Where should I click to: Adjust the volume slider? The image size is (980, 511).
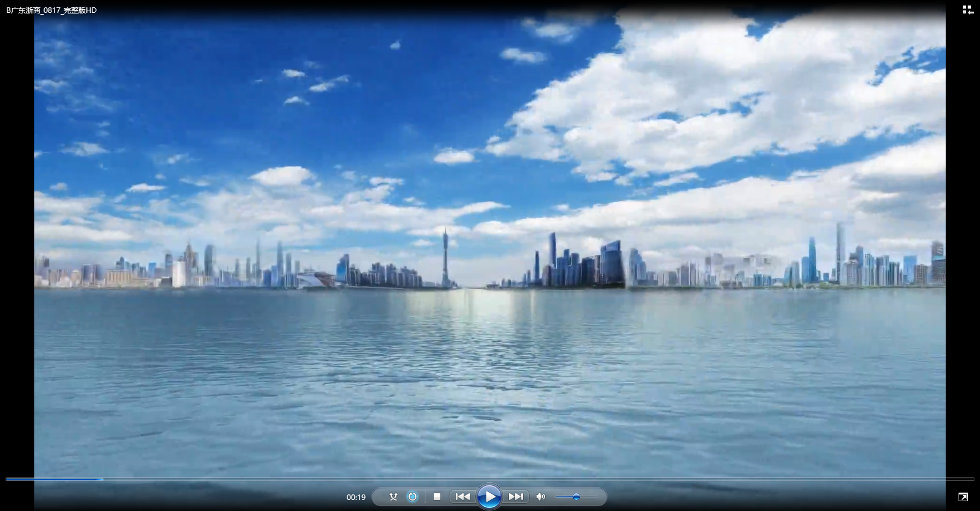pos(576,497)
